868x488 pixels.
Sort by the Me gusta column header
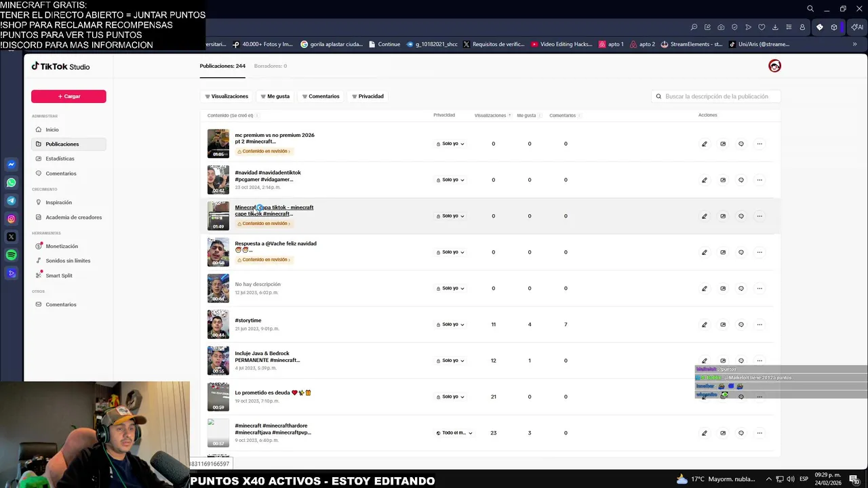[x=528, y=115]
